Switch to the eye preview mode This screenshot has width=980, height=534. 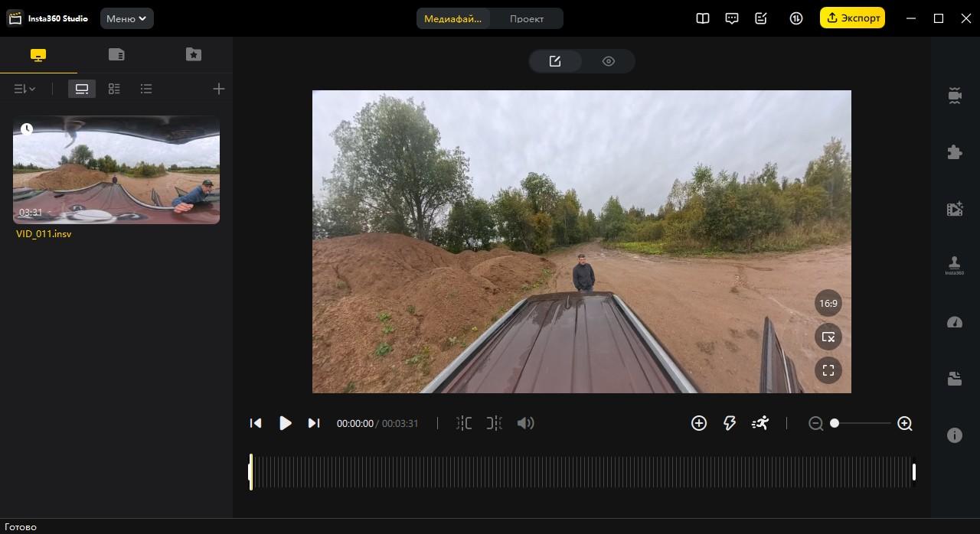coord(609,61)
